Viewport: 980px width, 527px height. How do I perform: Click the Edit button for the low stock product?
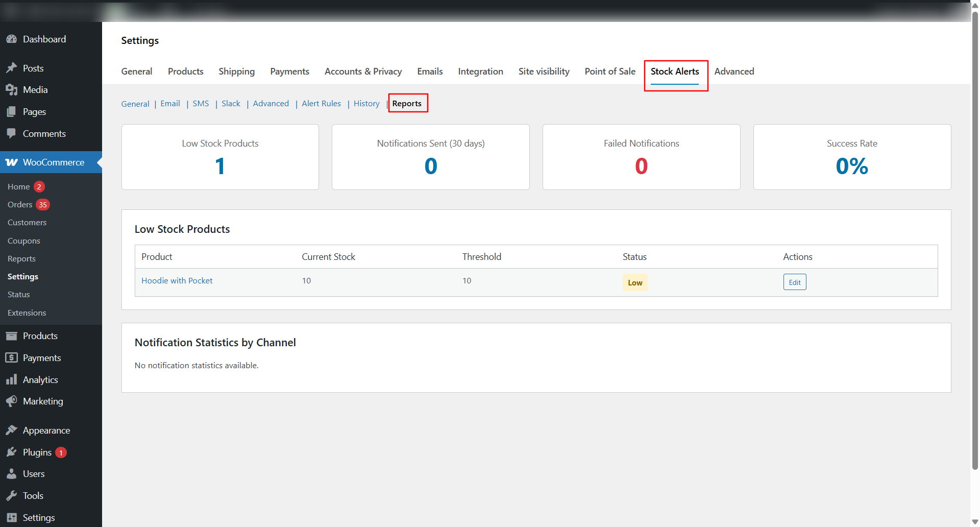pos(795,282)
